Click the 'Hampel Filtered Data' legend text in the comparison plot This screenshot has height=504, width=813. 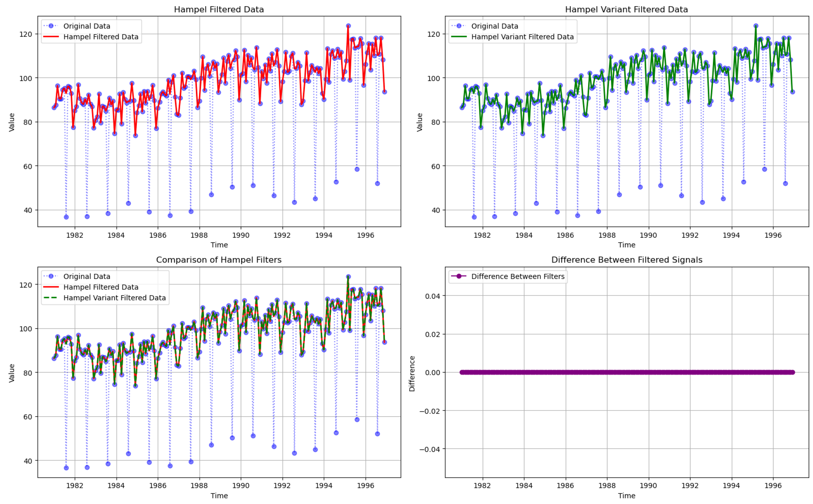pos(101,287)
